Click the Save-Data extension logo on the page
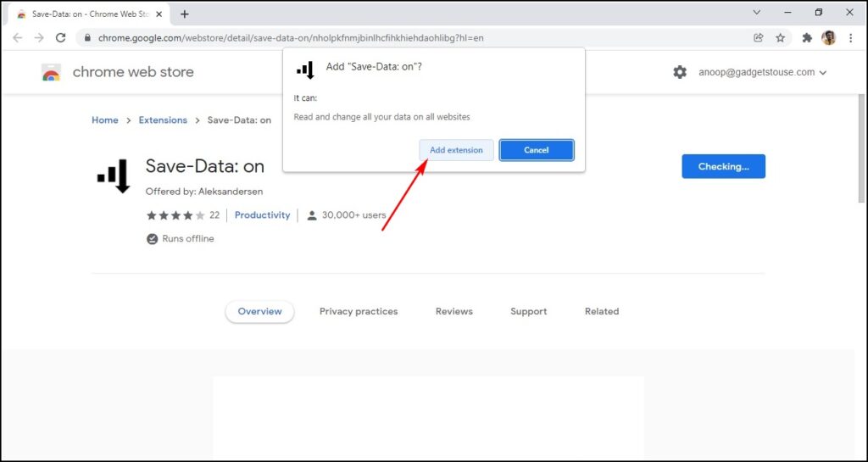 pos(114,176)
